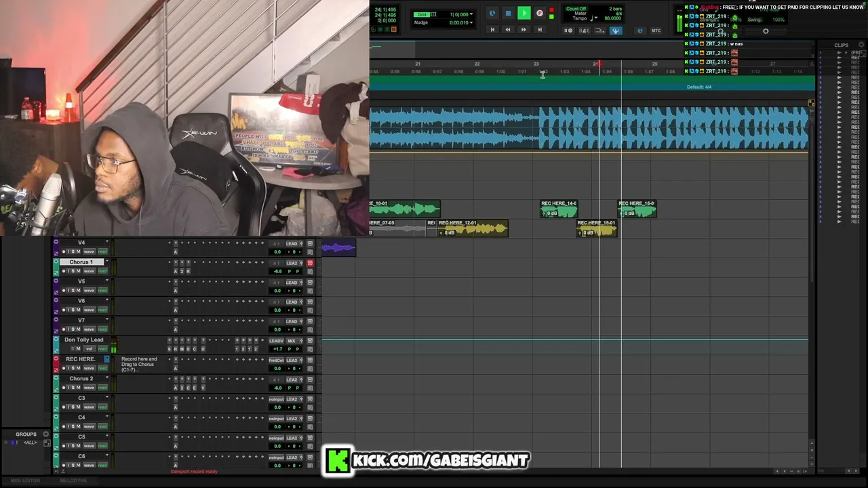This screenshot has width=868, height=488.
Task: Click the blue marker icon on REC HERE. track
Action: pos(106,359)
